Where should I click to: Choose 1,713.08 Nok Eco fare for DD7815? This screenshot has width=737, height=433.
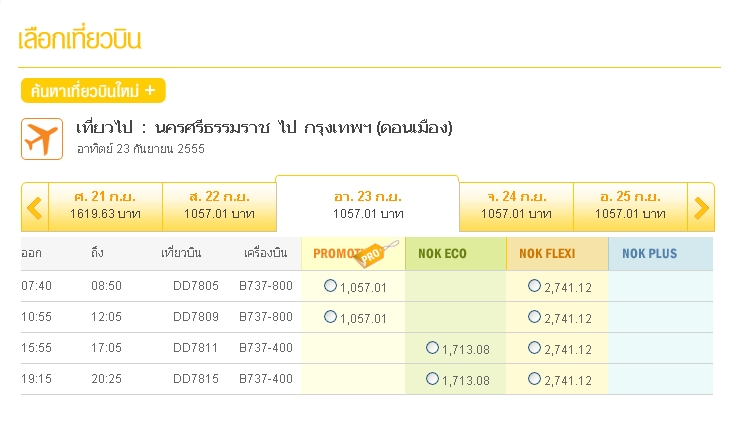click(x=432, y=379)
